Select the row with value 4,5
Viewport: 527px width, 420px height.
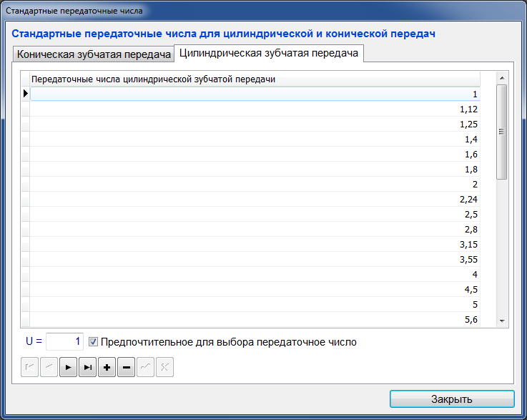coord(255,289)
